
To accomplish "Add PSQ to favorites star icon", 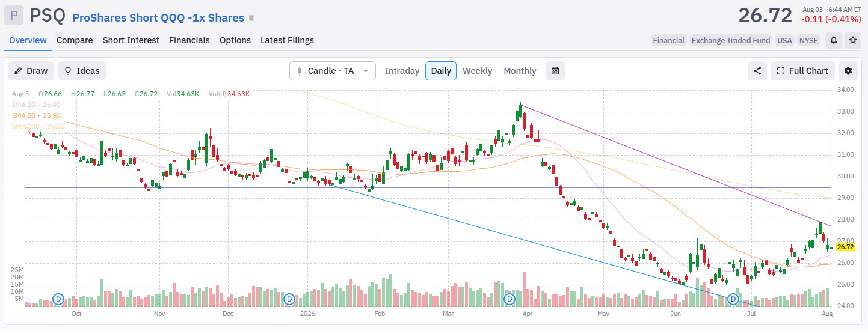I will point(852,40).
